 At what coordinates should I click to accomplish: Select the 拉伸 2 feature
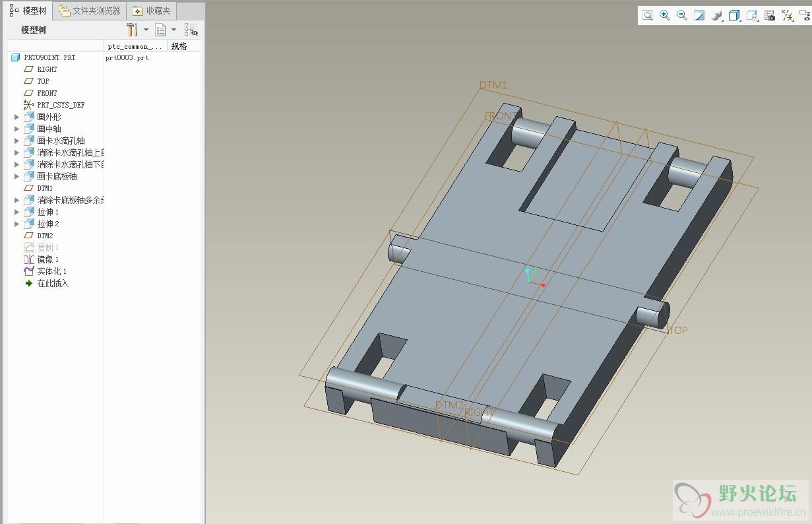tap(47, 224)
